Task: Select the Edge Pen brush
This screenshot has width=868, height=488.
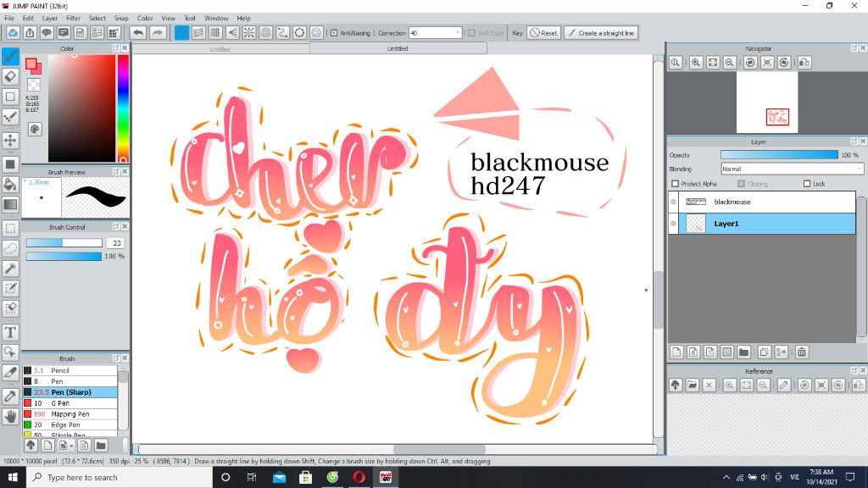Action: tap(70, 425)
